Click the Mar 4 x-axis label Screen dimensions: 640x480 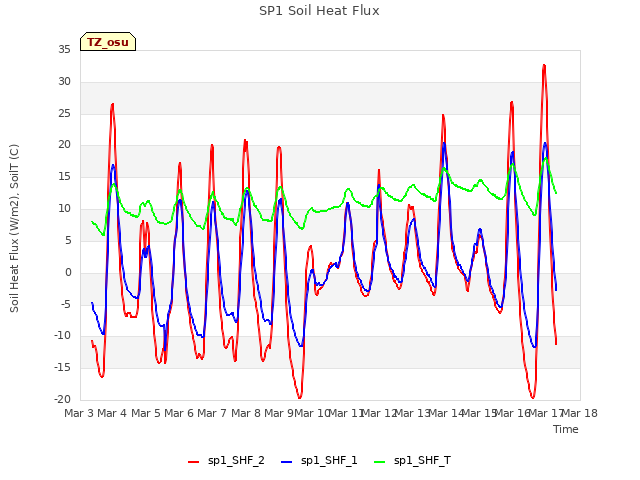tap(112, 413)
